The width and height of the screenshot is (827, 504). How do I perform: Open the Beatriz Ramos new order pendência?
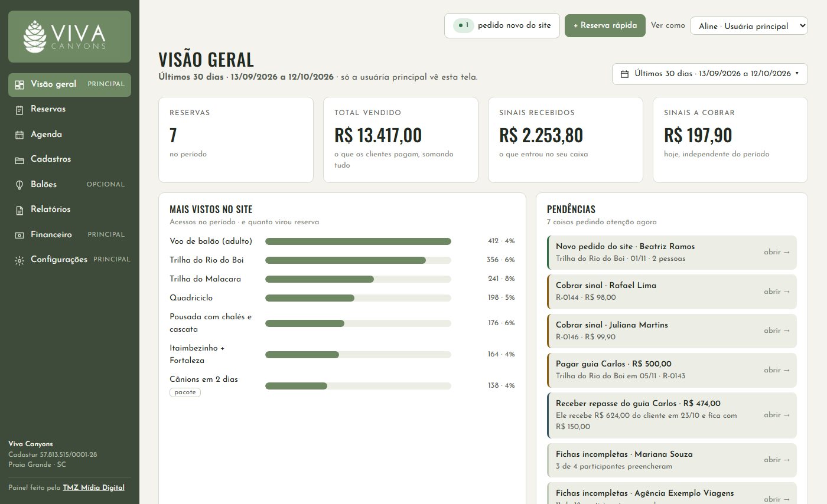pyautogui.click(x=672, y=253)
